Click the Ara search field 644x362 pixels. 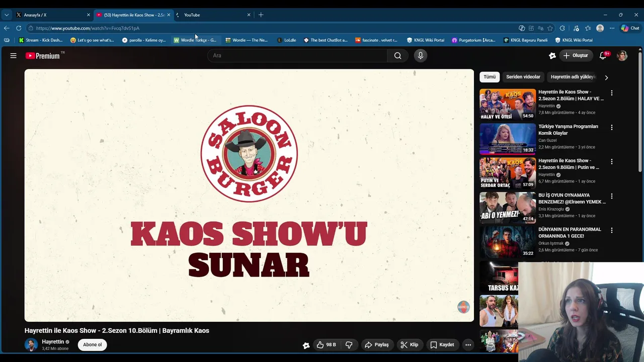tap(297, 56)
